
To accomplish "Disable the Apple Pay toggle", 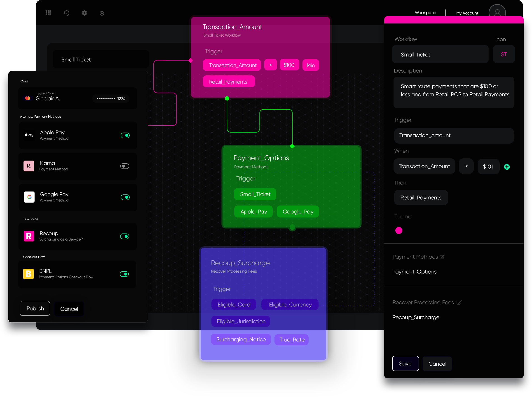I will [x=125, y=135].
